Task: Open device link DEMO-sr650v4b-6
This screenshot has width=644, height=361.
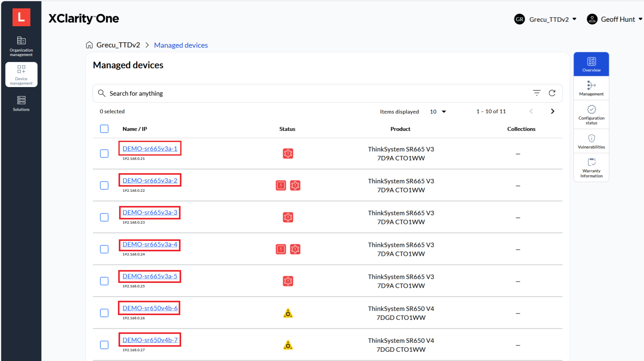Action: (x=150, y=308)
